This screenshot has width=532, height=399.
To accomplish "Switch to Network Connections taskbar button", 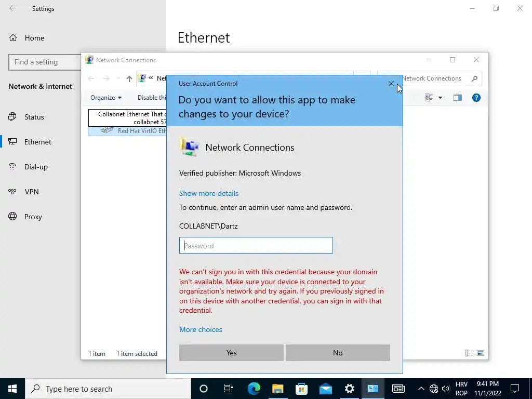I will [x=373, y=389].
